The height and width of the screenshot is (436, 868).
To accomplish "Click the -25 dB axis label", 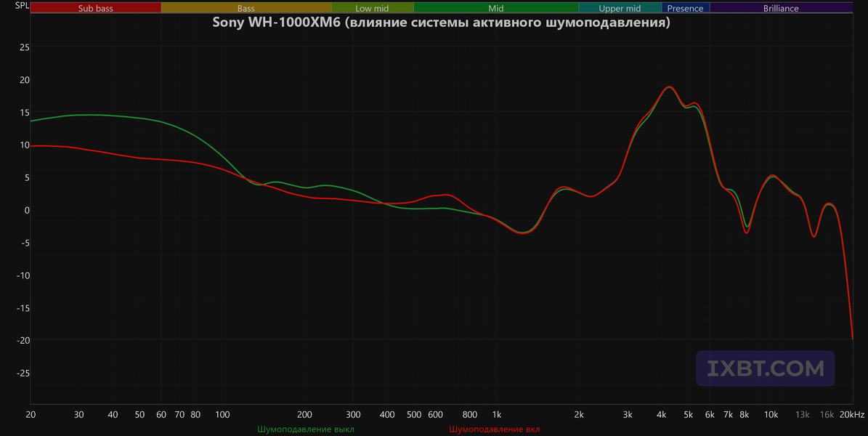I will pyautogui.click(x=23, y=374).
